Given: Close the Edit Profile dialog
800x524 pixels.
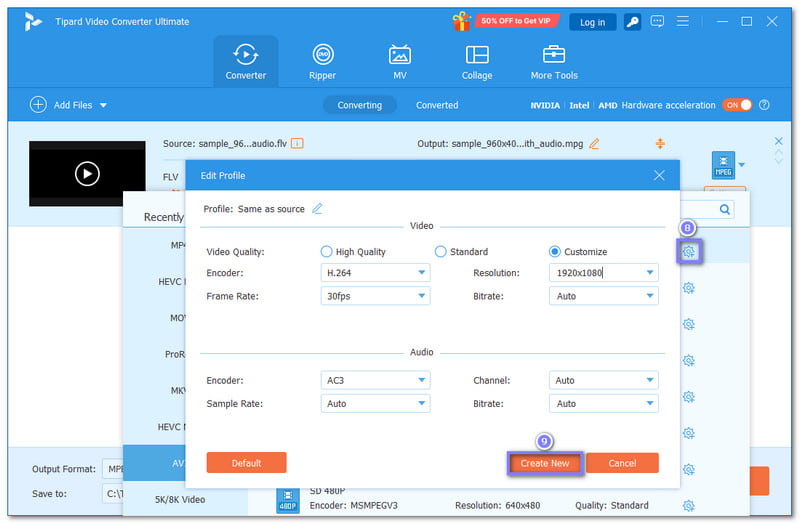Looking at the screenshot, I should [659, 176].
